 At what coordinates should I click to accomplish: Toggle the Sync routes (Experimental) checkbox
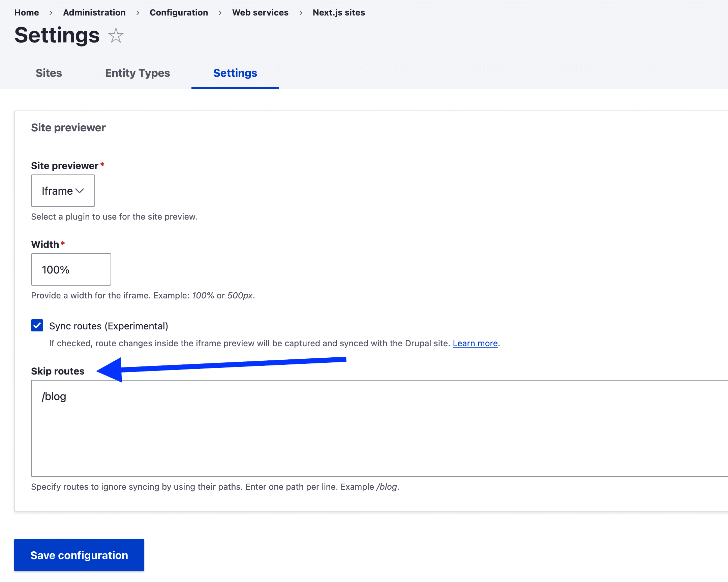(x=37, y=326)
